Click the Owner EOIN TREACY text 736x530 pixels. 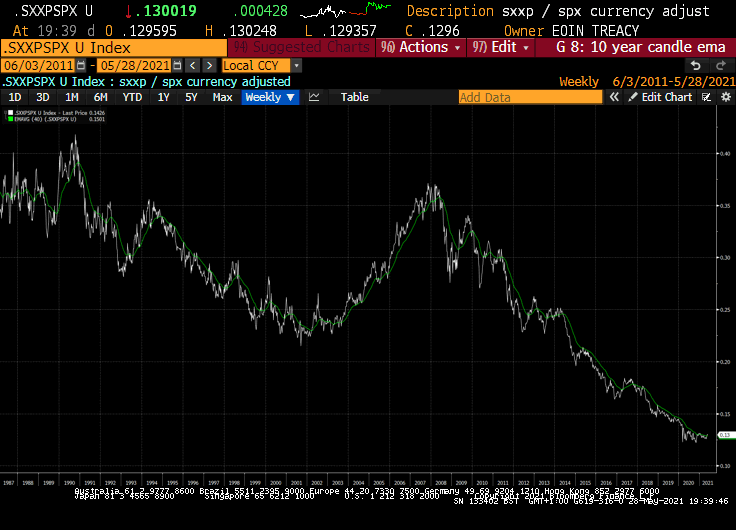point(571,31)
